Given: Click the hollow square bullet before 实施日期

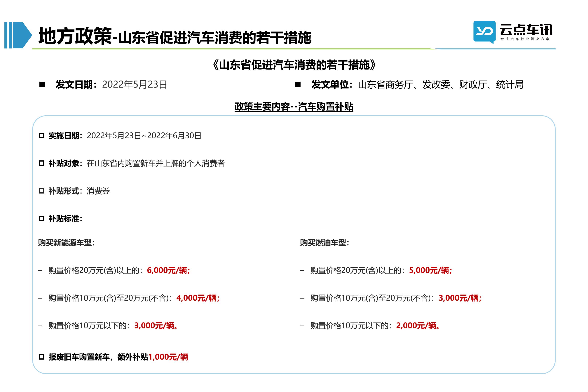Looking at the screenshot, I should click(x=41, y=136).
